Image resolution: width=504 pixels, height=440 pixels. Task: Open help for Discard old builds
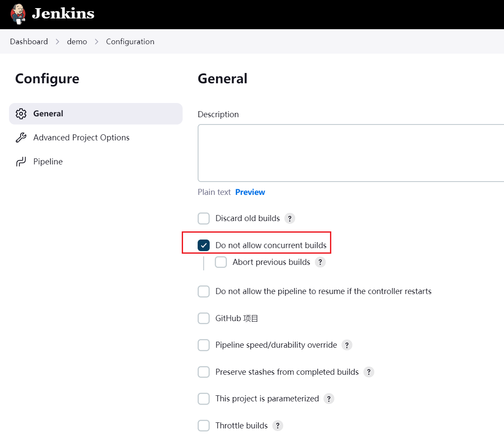[290, 218]
